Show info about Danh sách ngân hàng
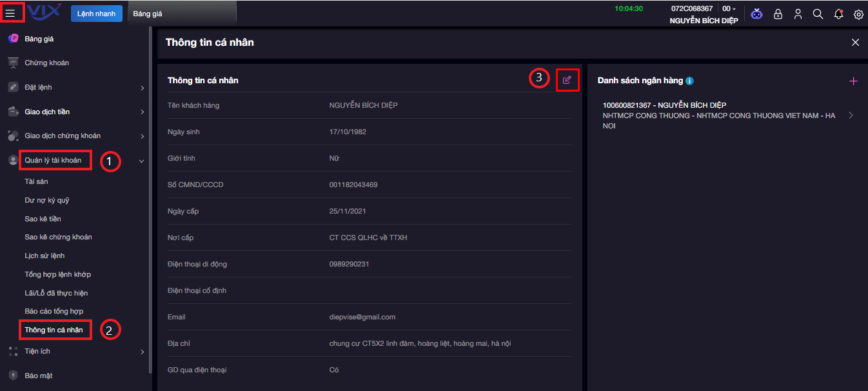Screen dimensions: 868x391 689,81
